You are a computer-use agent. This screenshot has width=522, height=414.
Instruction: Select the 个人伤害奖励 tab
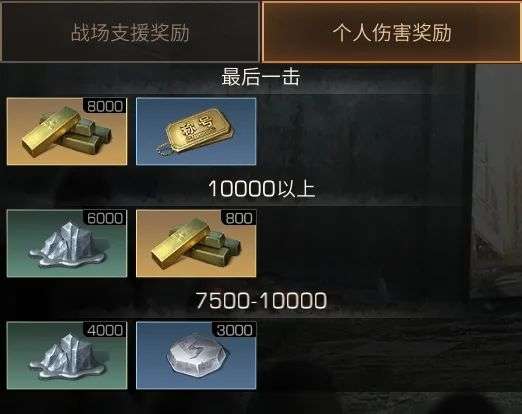(x=392, y=32)
